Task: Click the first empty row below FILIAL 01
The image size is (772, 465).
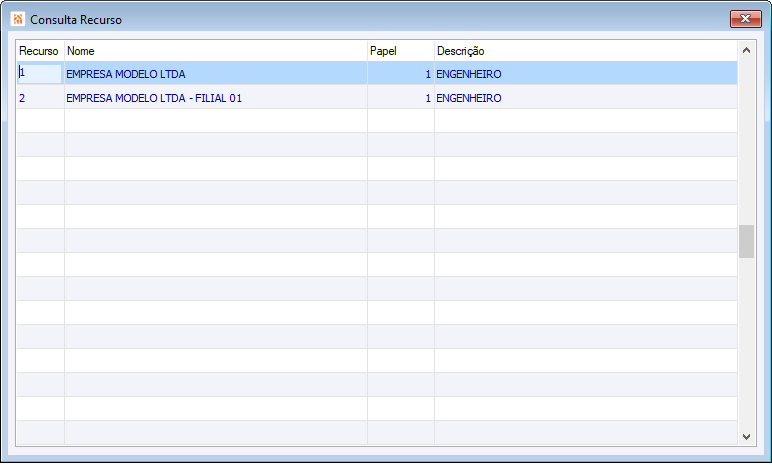Action: 377,121
